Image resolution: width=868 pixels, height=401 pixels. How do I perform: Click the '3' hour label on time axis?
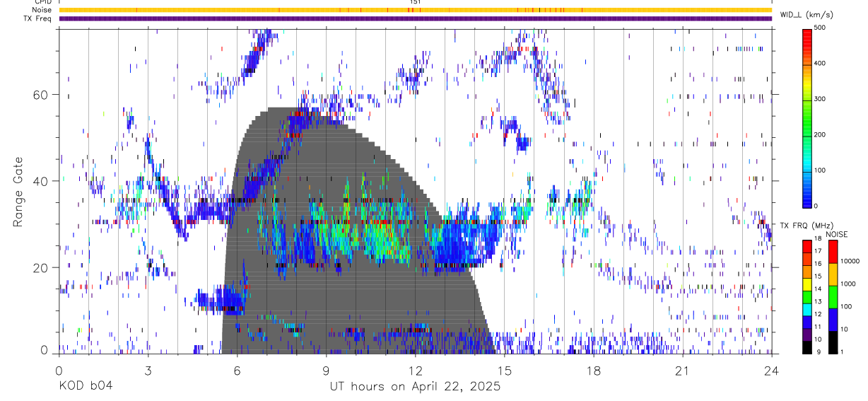(x=148, y=369)
